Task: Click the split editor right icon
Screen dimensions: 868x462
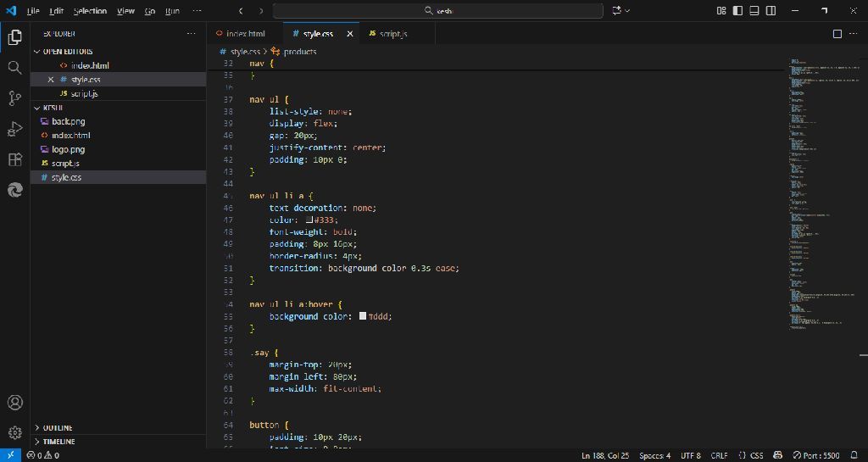Action: pyautogui.click(x=837, y=34)
